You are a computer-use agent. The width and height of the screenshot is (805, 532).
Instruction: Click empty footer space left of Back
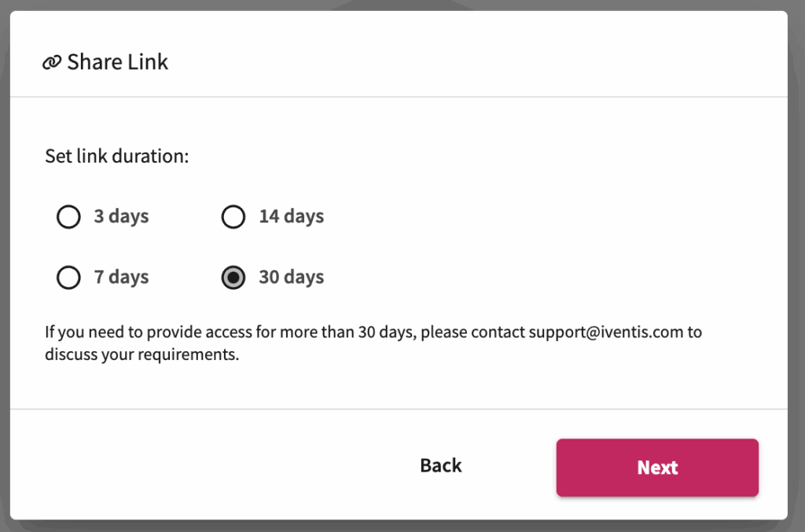click(x=197, y=466)
